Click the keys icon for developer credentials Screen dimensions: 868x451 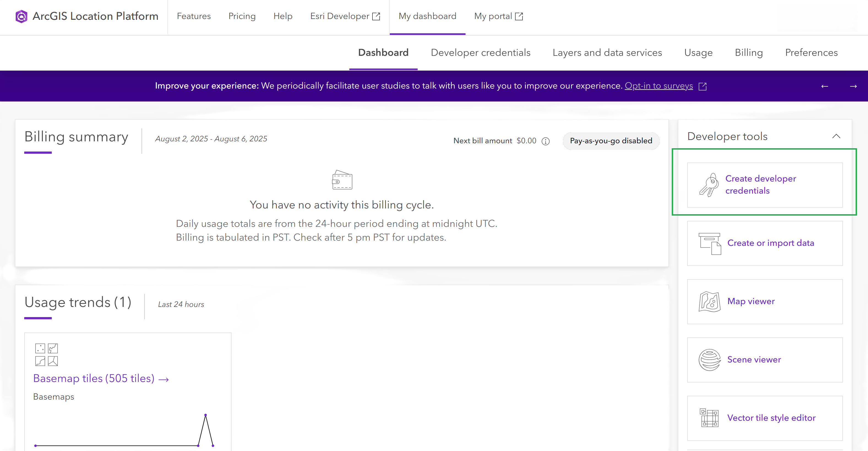point(709,185)
